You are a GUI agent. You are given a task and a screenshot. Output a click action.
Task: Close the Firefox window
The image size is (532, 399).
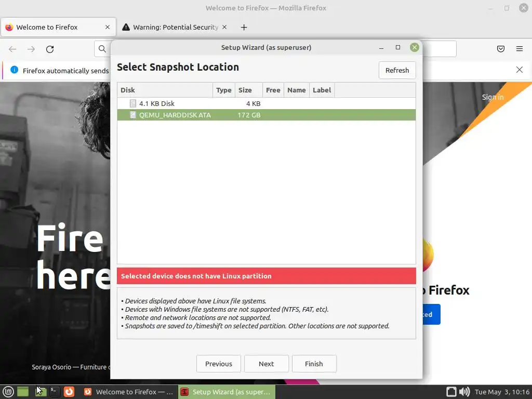click(x=524, y=8)
